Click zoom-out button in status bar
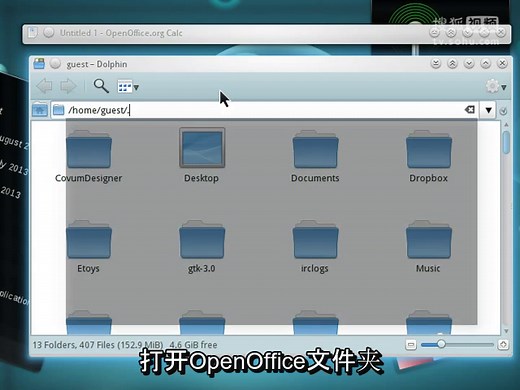This screenshot has width=520, height=390. [411, 344]
